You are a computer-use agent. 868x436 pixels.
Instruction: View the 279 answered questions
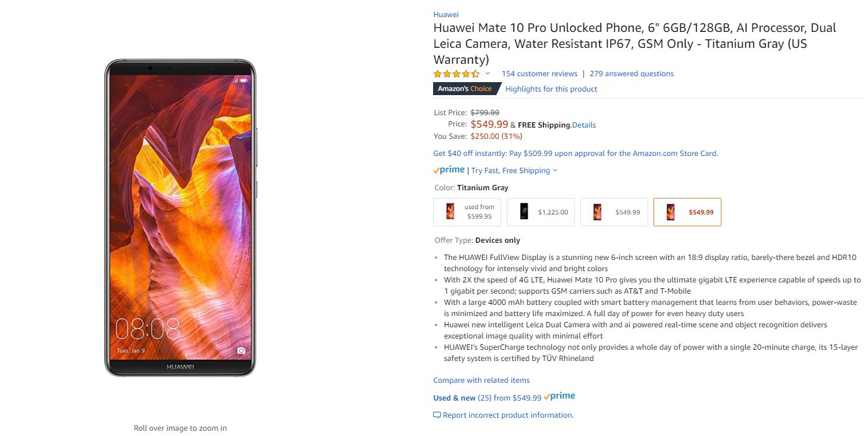pyautogui.click(x=632, y=74)
